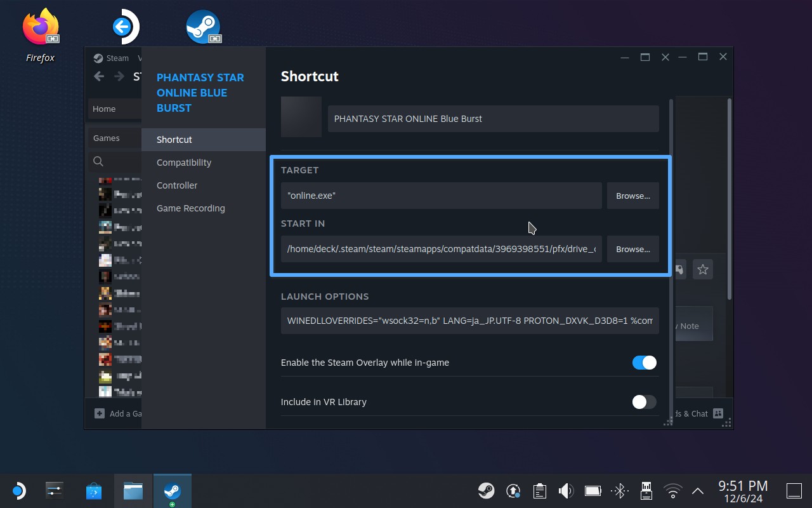This screenshot has height=508, width=812.
Task: Open the volume control tray icon
Action: pos(565,490)
